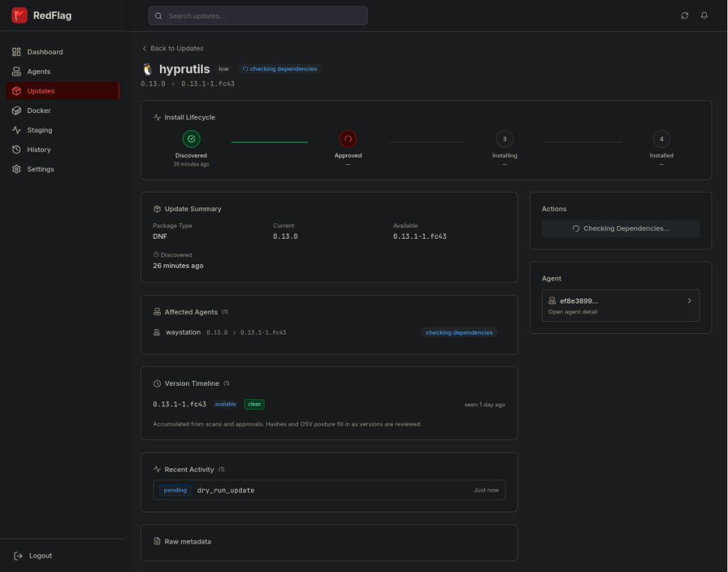Expand the Raw metadata section

(x=328, y=542)
